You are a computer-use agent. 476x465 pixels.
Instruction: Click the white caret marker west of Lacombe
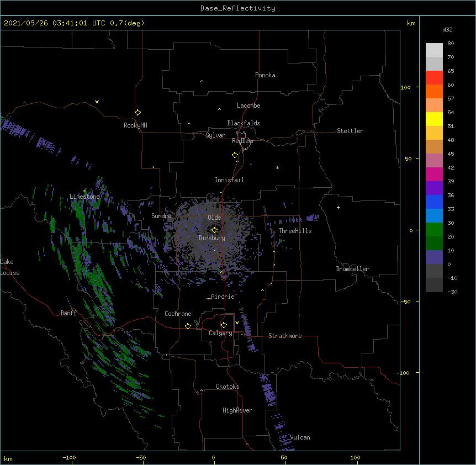coord(219,109)
